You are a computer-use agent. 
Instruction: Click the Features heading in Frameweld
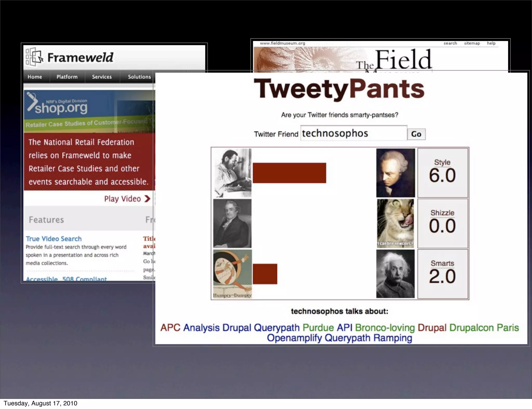tap(46, 220)
